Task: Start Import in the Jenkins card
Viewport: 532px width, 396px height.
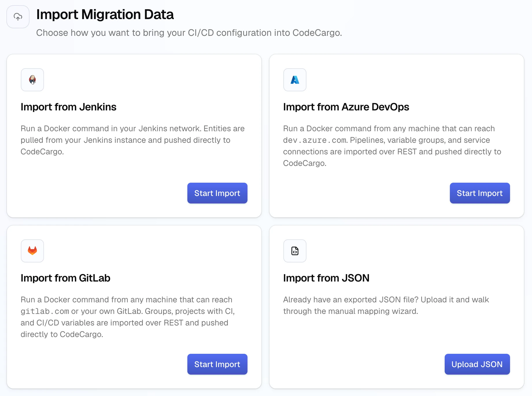Action: pos(217,193)
